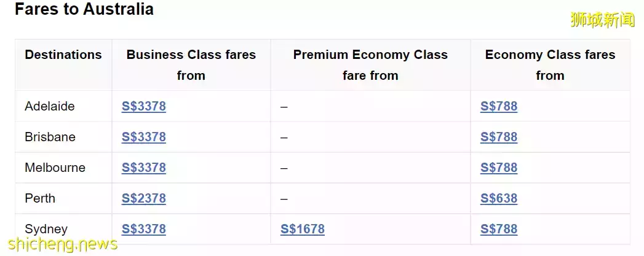Viewport: 644px width, 256px height.
Task: Select the Business Class fares from header
Action: [x=191, y=64]
